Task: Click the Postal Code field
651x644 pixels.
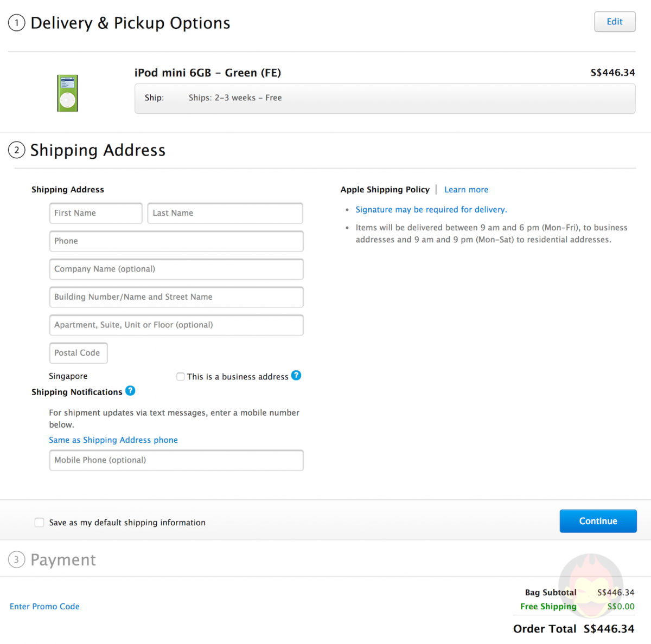Action: (79, 353)
